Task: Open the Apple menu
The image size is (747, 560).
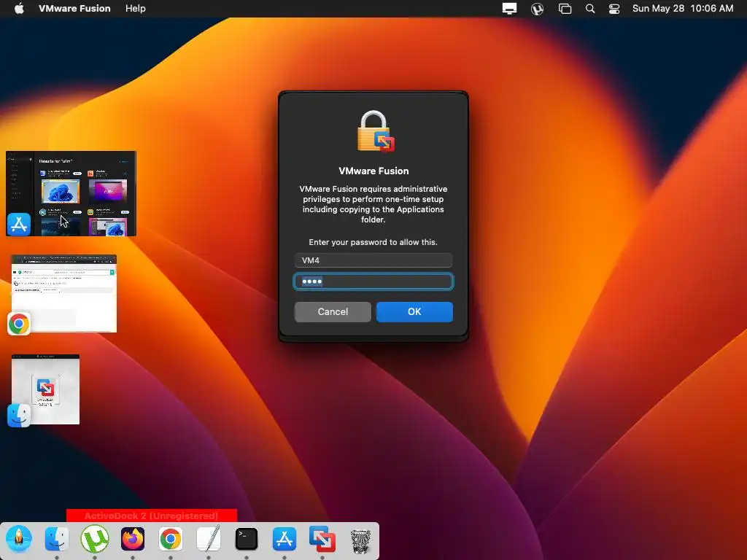Action: click(x=19, y=9)
